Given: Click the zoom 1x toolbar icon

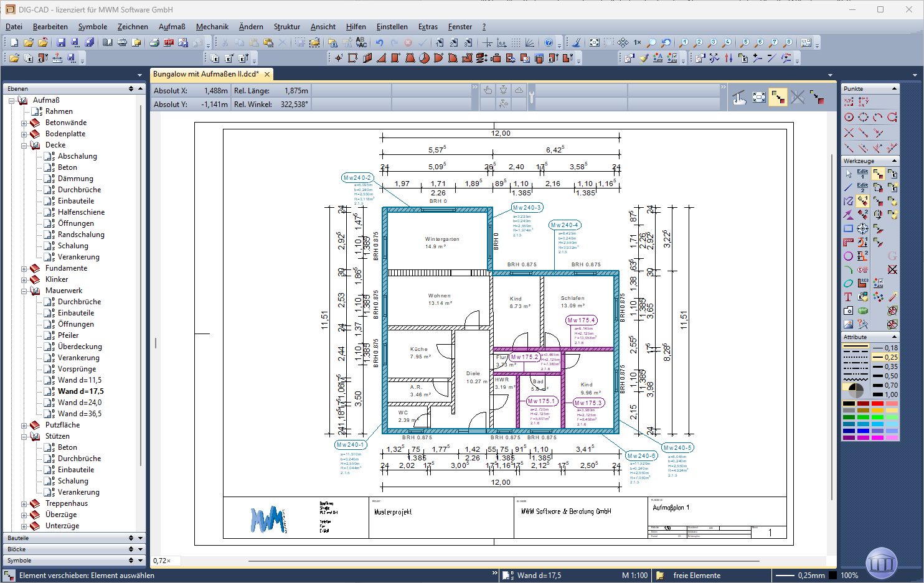Looking at the screenshot, I should [637, 42].
